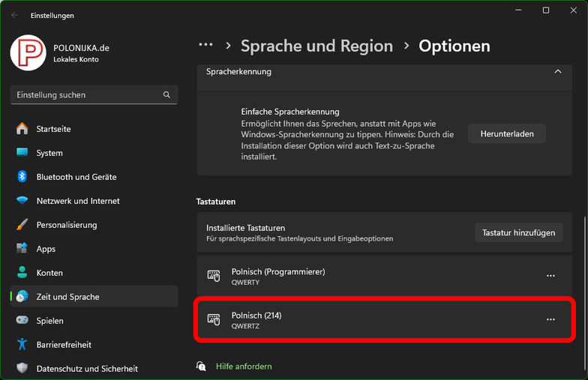Focus the Einstellung suchen search field
This screenshot has width=588, height=380.
coord(86,95)
